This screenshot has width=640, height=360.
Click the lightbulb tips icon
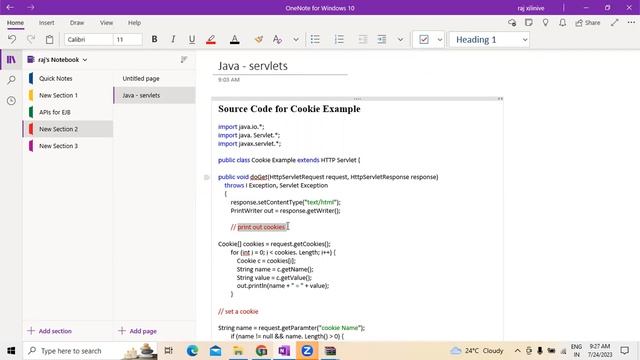tap(546, 23)
